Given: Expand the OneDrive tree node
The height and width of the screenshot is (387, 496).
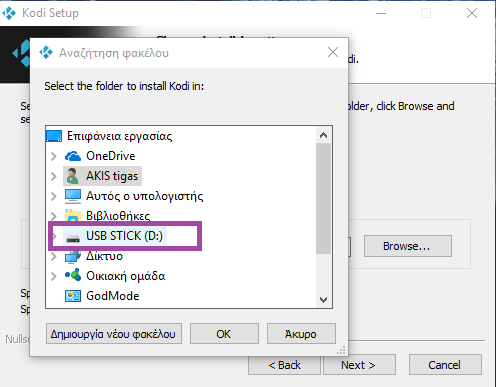Looking at the screenshot, I should (54, 156).
